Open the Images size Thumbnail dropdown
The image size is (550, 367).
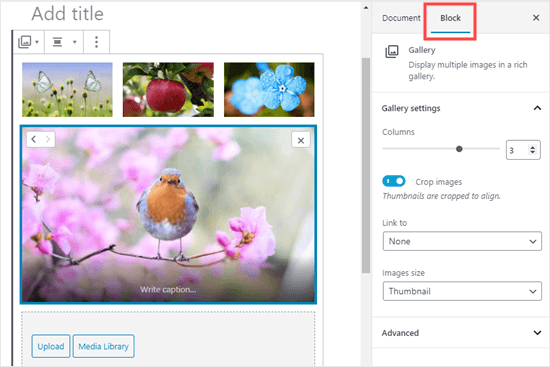coord(462,291)
